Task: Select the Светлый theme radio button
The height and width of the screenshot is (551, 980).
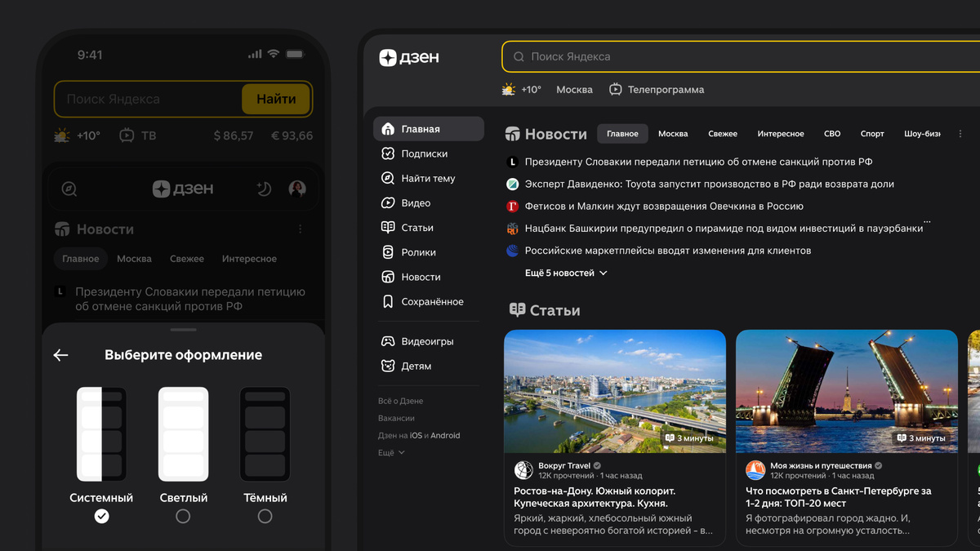Action: (x=183, y=516)
